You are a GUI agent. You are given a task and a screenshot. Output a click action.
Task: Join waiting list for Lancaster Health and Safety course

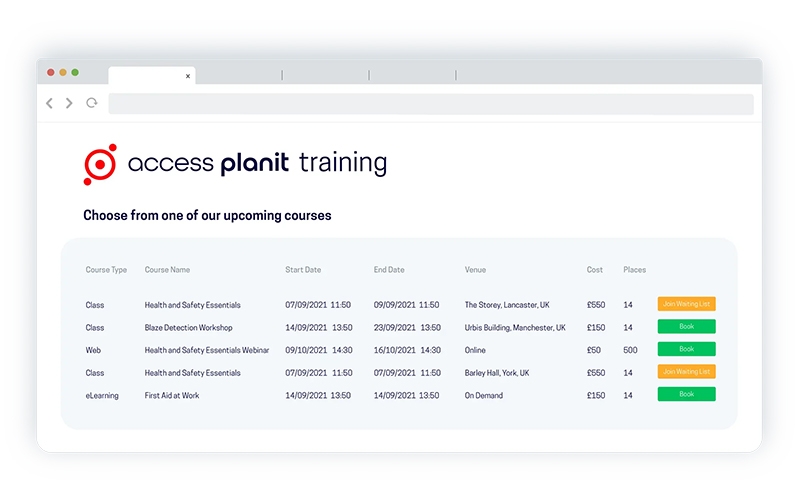pyautogui.click(x=686, y=304)
